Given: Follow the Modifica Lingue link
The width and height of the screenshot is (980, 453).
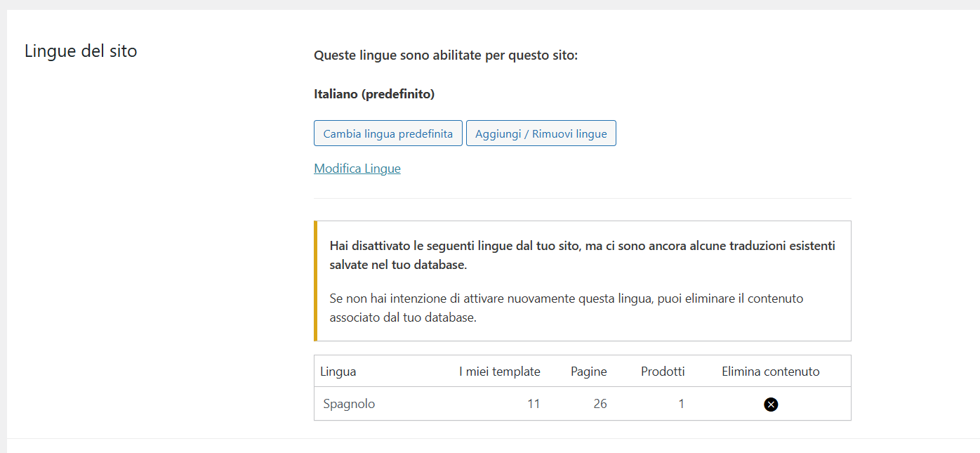Looking at the screenshot, I should (x=357, y=169).
